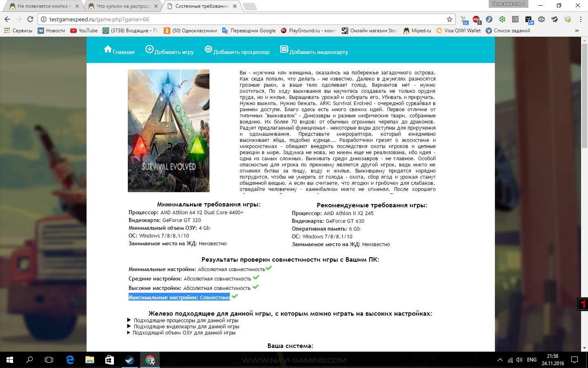Open the Action Center notifications
The height and width of the screenshot is (368, 588).
click(x=575, y=360)
